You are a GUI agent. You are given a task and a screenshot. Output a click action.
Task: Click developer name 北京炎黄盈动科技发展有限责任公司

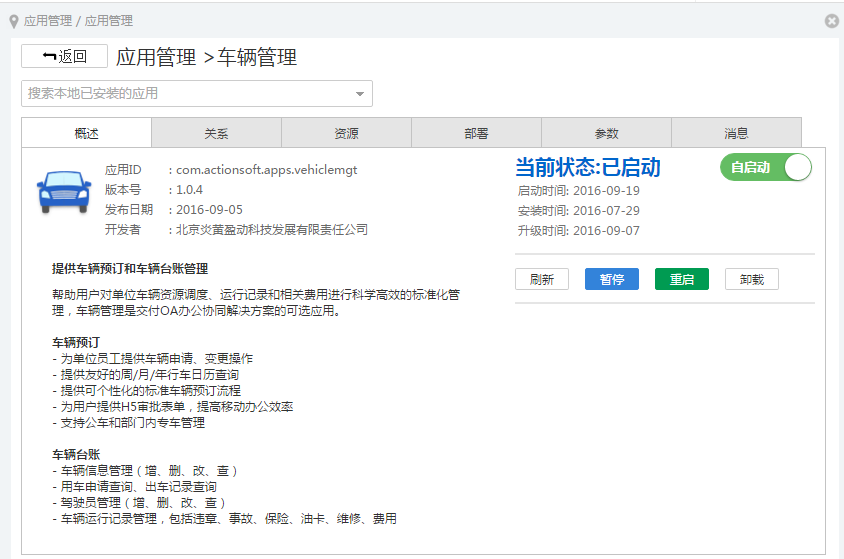(x=272, y=230)
